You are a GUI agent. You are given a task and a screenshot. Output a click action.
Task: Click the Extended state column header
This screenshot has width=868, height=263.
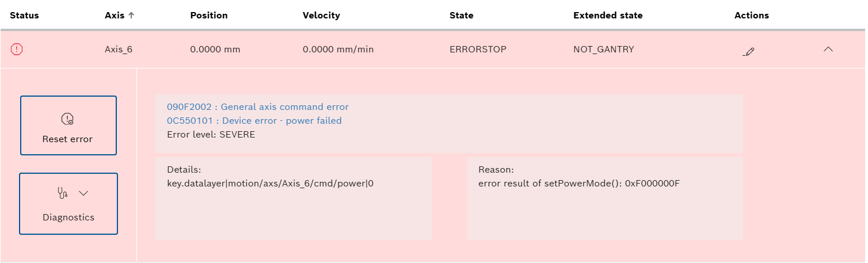click(x=607, y=16)
